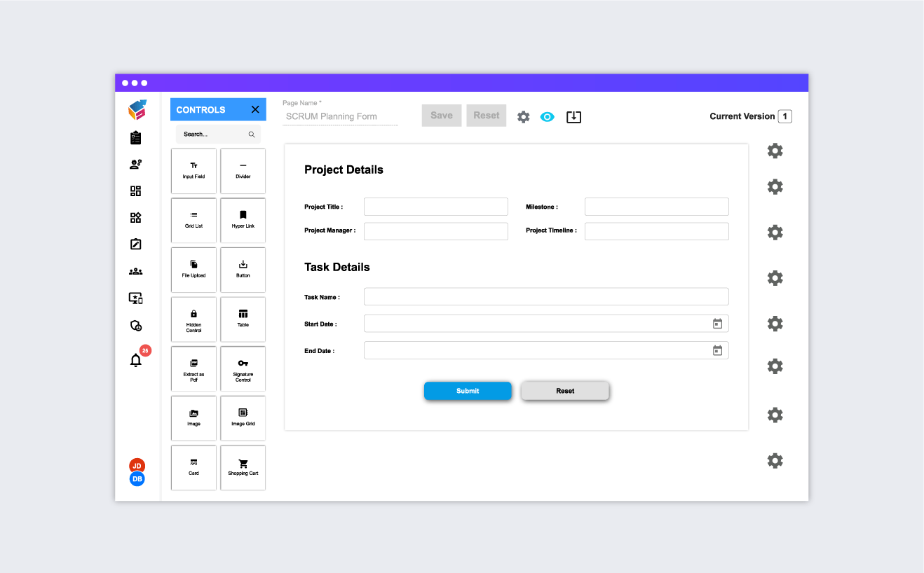
Task: Open the End Date calendar picker
Action: coord(717,350)
